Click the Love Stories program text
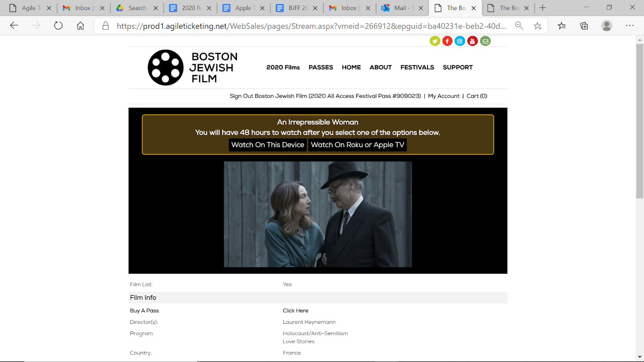 (299, 341)
